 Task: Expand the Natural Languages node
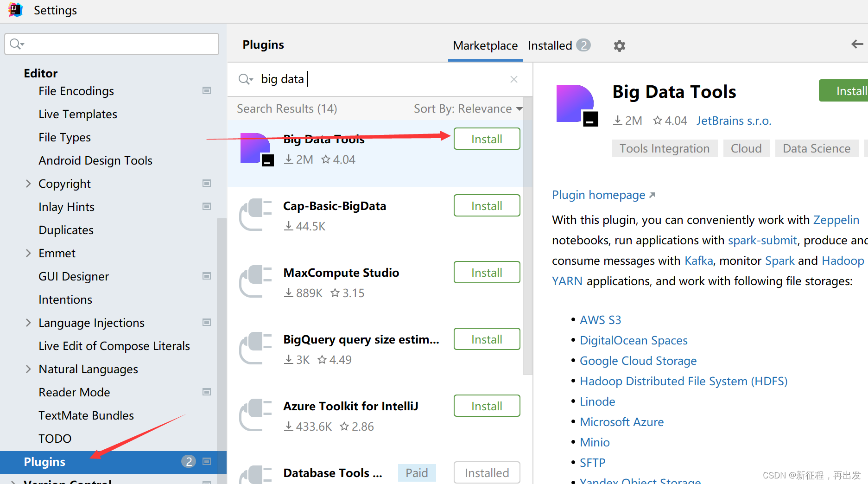point(28,369)
